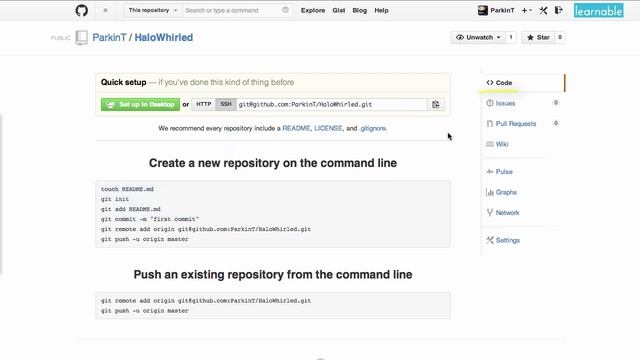Click the ParkinT username in header
Viewport: 640px width, 360px height.
pyautogui.click(x=502, y=11)
